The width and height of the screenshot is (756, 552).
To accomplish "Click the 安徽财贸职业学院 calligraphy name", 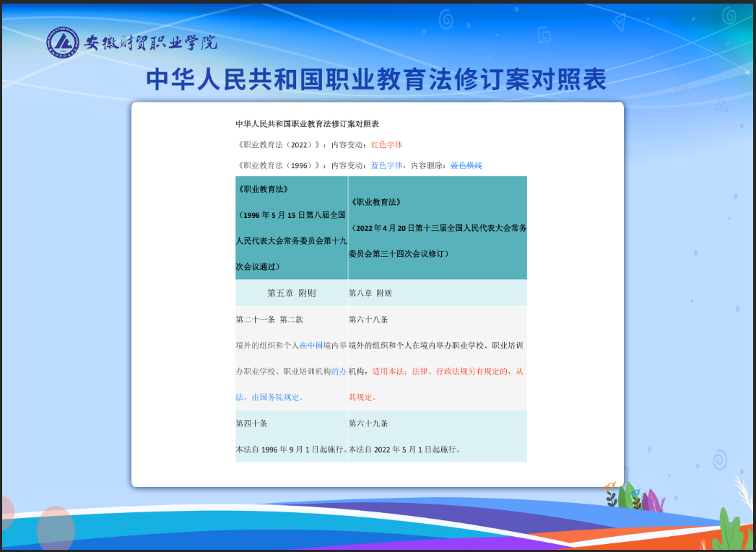I will pyautogui.click(x=151, y=43).
